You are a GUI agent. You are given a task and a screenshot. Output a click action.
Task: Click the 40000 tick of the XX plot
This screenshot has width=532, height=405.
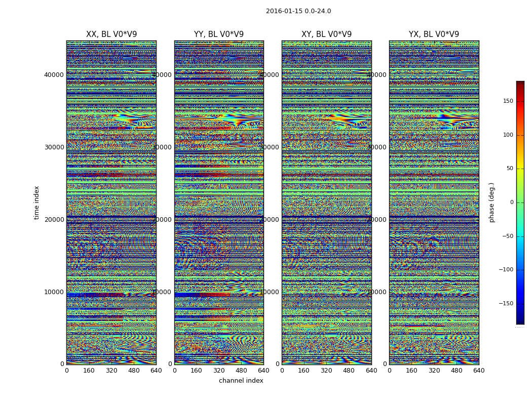(54, 74)
